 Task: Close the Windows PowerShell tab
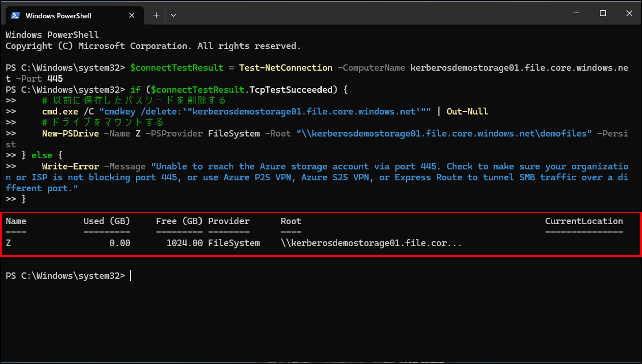click(x=132, y=15)
